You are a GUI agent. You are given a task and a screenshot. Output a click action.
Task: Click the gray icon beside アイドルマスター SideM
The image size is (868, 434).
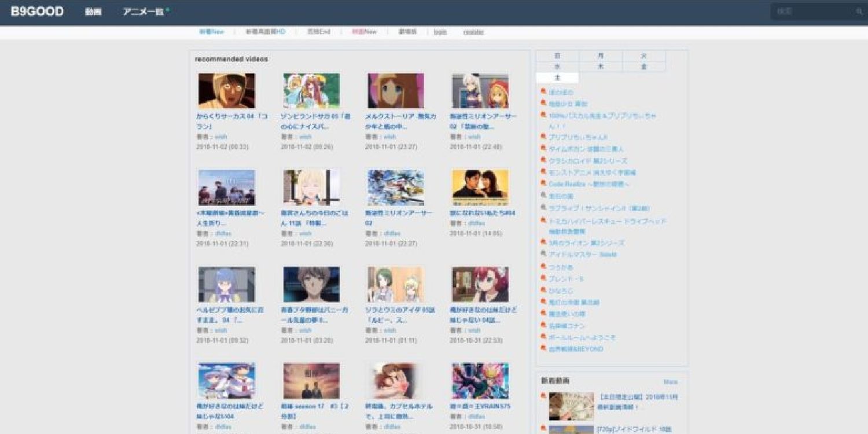point(543,254)
